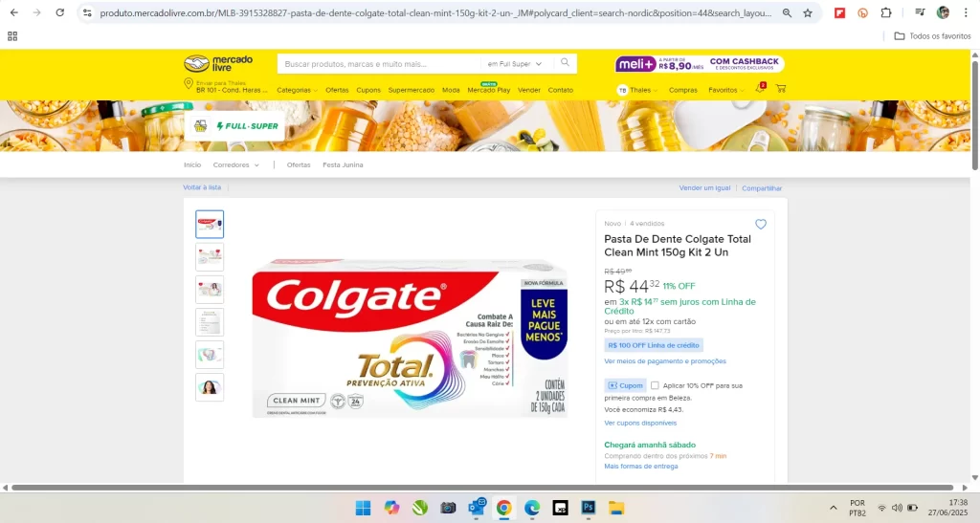Open Festa Junina tab
The width and height of the screenshot is (980, 523).
tap(343, 164)
